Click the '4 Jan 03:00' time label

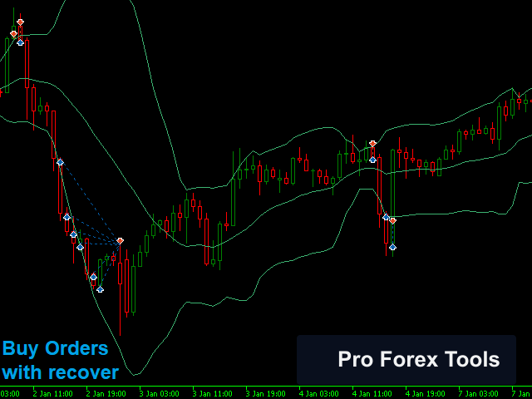click(319, 394)
